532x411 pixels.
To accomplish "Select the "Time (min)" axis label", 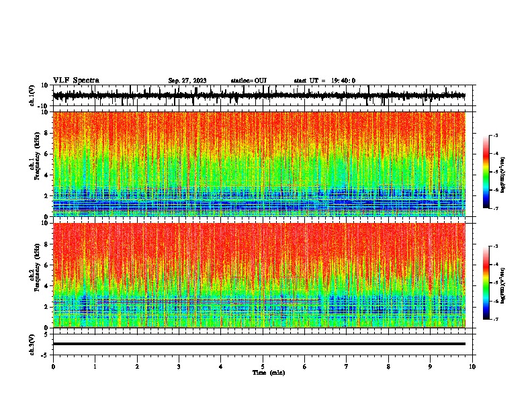I will tap(269, 373).
